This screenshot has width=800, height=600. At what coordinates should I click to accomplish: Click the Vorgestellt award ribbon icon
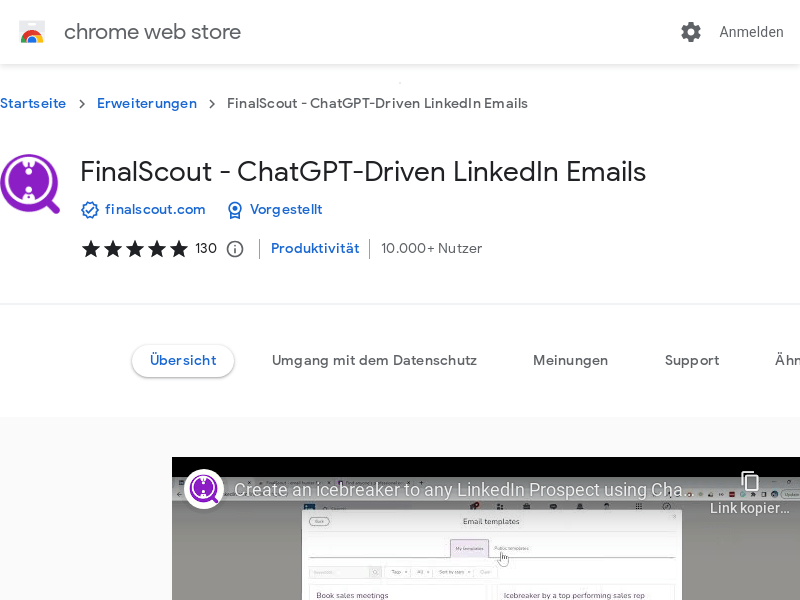click(235, 210)
